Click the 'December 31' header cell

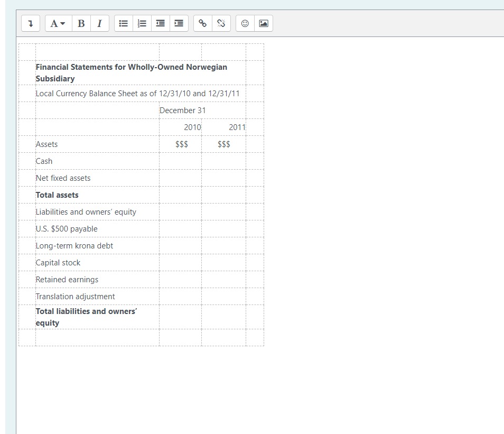pos(183,110)
